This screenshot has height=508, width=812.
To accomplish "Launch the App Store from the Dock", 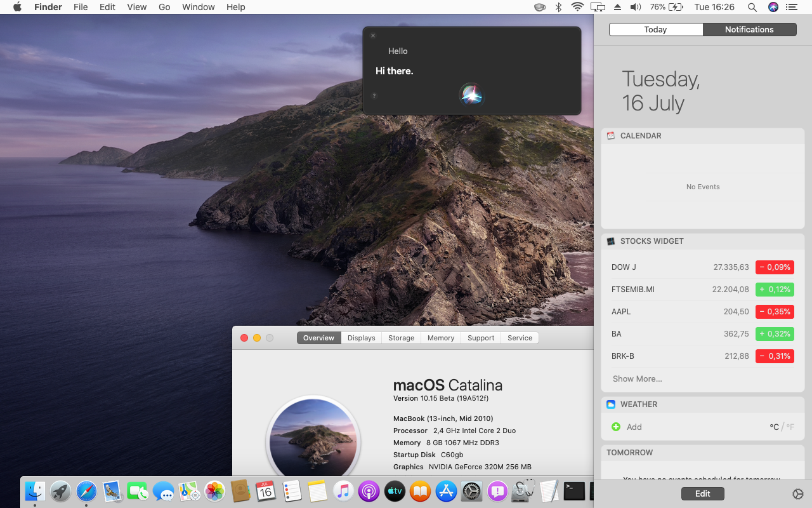I will click(x=446, y=491).
